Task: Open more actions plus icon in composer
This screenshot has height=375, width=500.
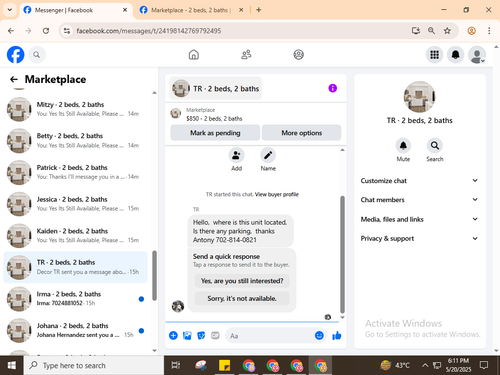Action: coord(173,335)
